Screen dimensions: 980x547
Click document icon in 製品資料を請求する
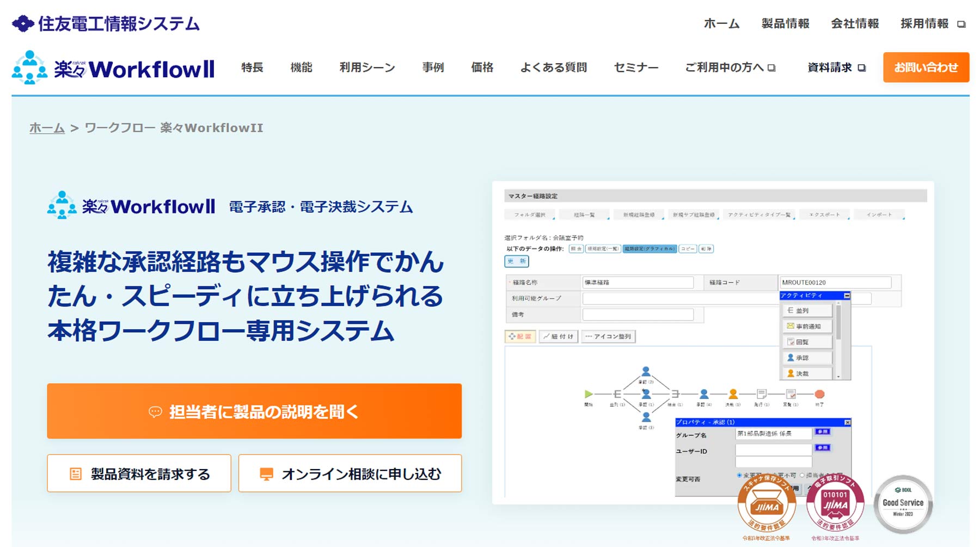(x=76, y=474)
